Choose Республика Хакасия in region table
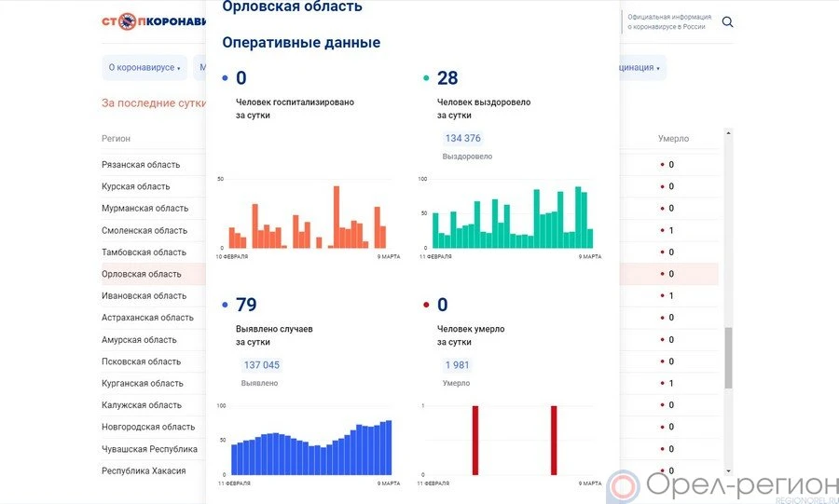Viewport: 839px width, 504px height. coord(144,470)
